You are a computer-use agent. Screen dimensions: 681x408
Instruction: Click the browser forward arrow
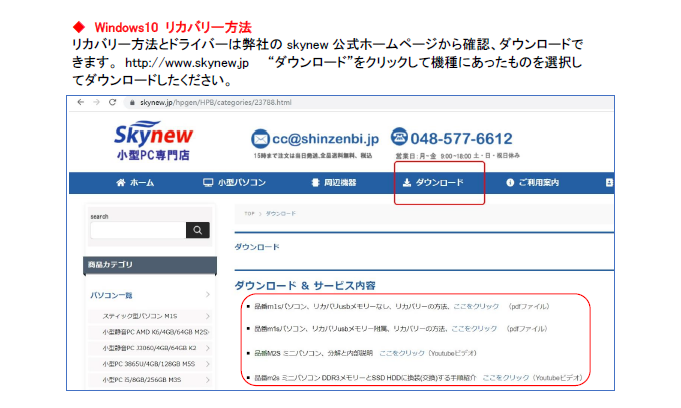96,102
